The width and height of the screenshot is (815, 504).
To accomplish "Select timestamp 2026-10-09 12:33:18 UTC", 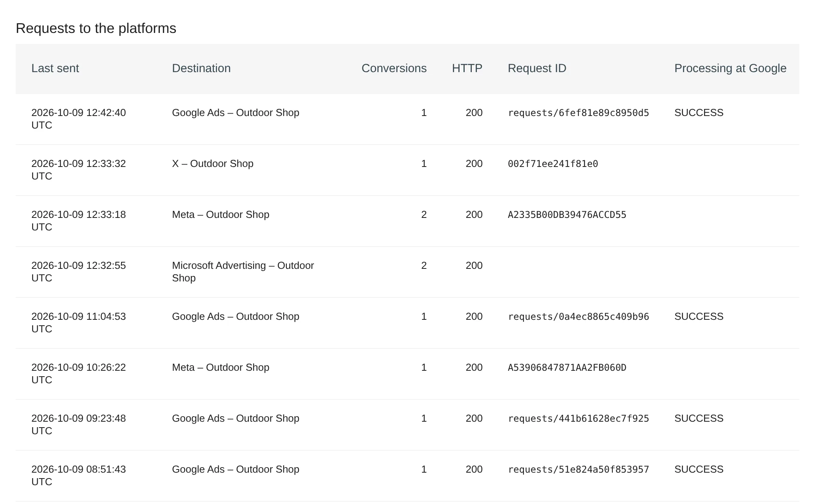I will 78,221.
